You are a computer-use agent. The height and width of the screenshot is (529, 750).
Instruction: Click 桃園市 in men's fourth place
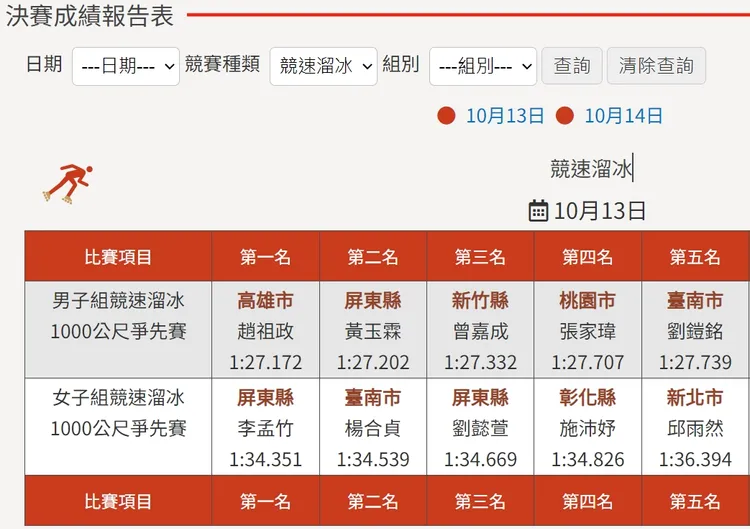click(588, 301)
